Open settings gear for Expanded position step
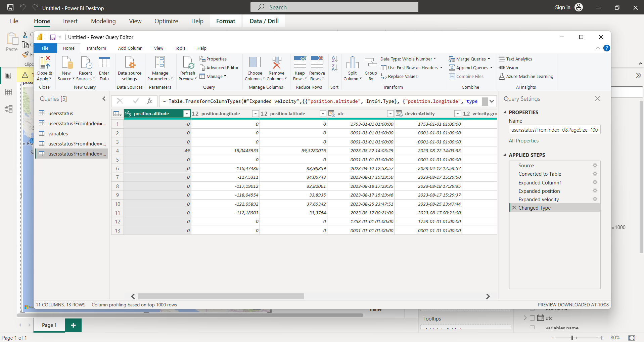The width and height of the screenshot is (644, 342). pos(595,191)
